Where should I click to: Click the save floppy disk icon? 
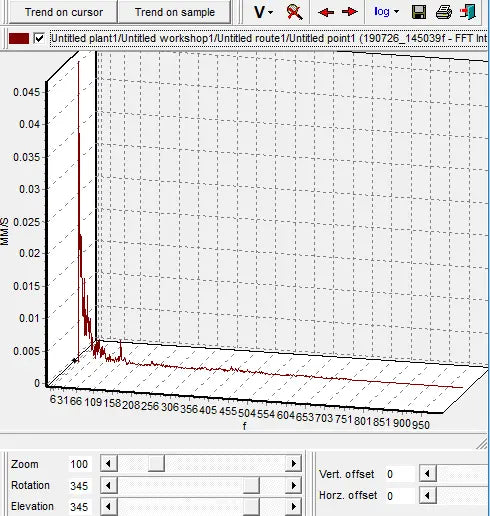(x=419, y=12)
